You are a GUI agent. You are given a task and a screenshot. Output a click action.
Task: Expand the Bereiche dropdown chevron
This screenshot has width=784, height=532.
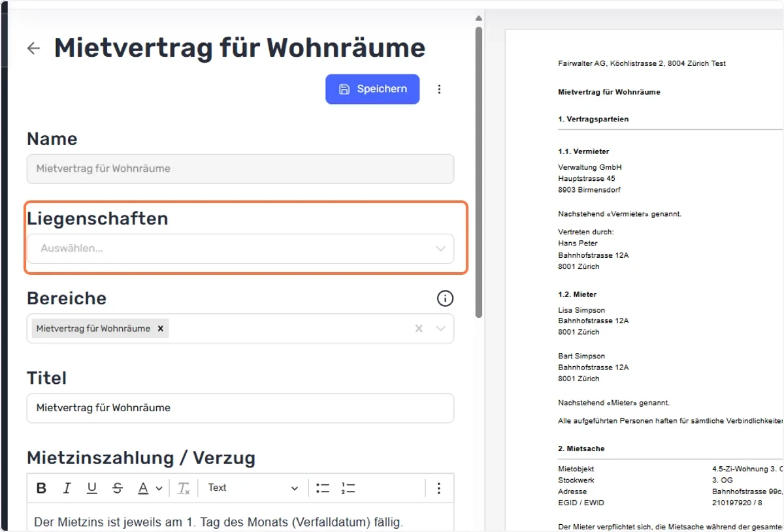point(440,328)
